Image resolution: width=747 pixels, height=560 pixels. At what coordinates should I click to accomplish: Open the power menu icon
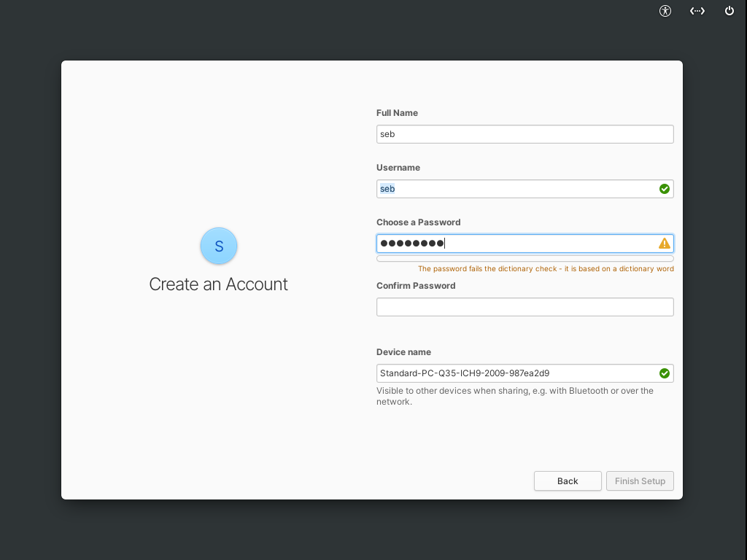[x=729, y=11]
